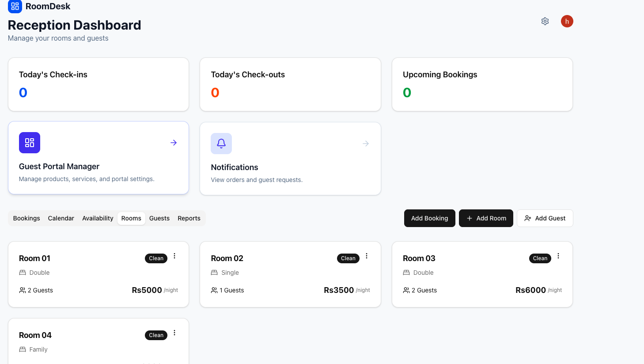Click the Notifications card title

pyautogui.click(x=235, y=167)
